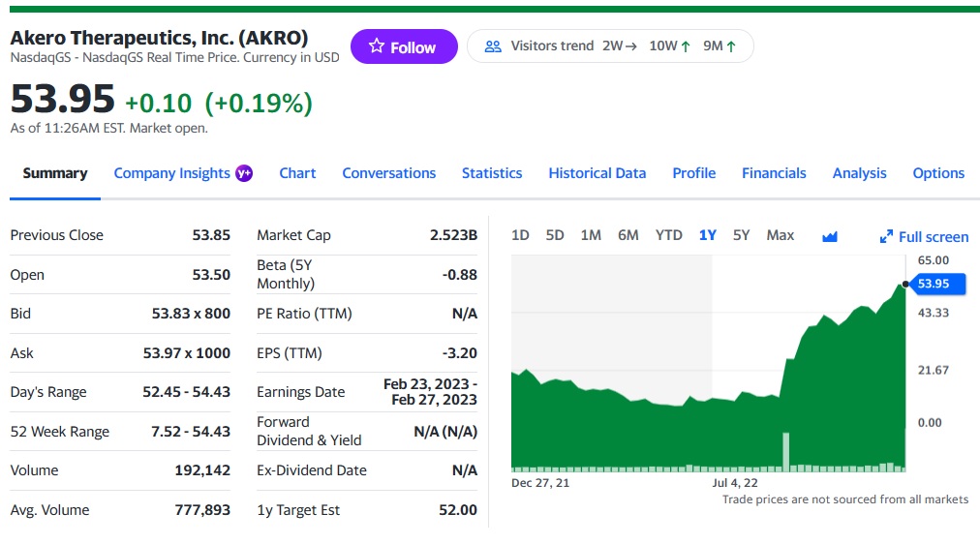Open the Options tab
The width and height of the screenshot is (980, 544).
coord(938,173)
